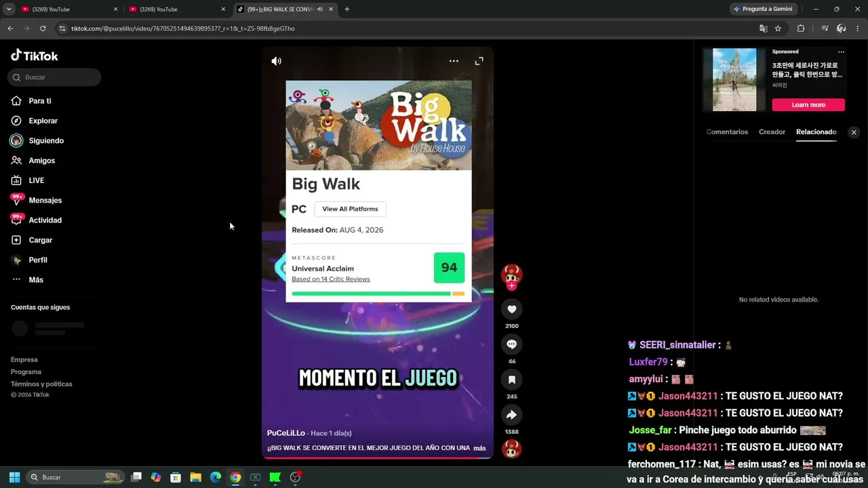Translate this page with the translate icon
Screen dimensions: 868x488
[x=764, y=28]
